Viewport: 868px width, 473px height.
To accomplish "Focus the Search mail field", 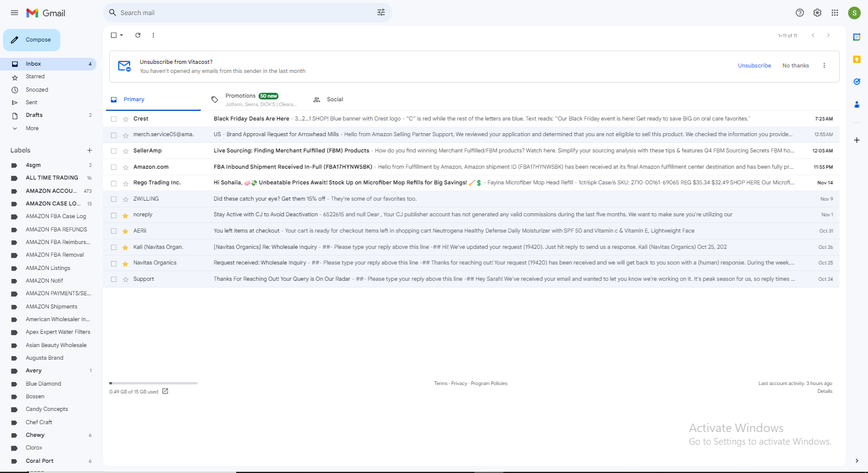I will click(x=247, y=13).
